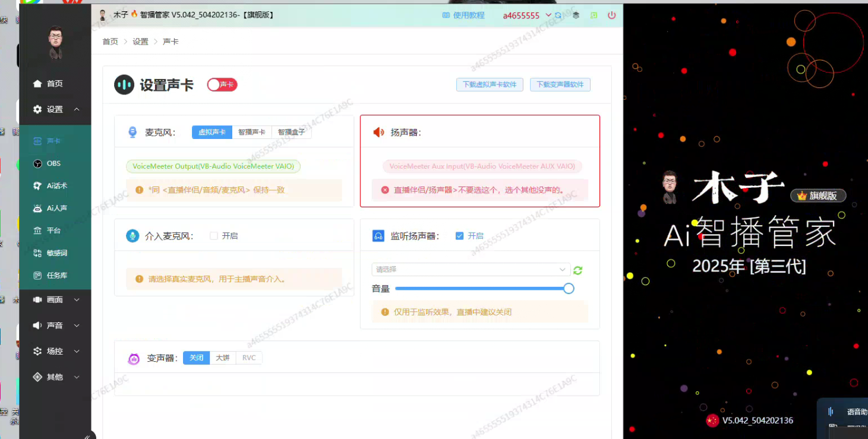868x439 pixels.
Task: Click the red 扬声器 speaker icon
Action: pyautogui.click(x=378, y=132)
